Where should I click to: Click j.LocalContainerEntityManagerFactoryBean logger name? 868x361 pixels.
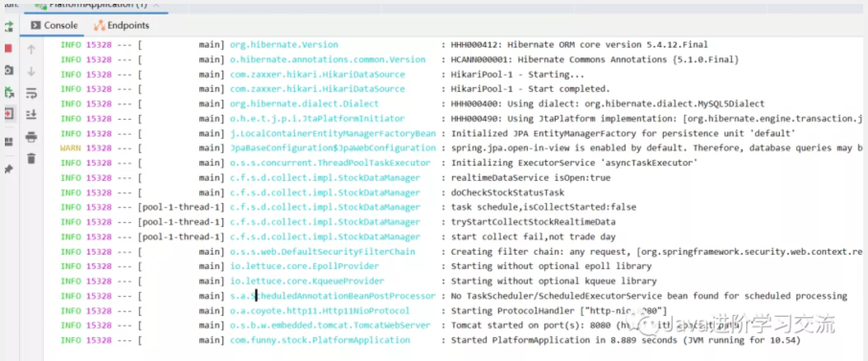[332, 133]
